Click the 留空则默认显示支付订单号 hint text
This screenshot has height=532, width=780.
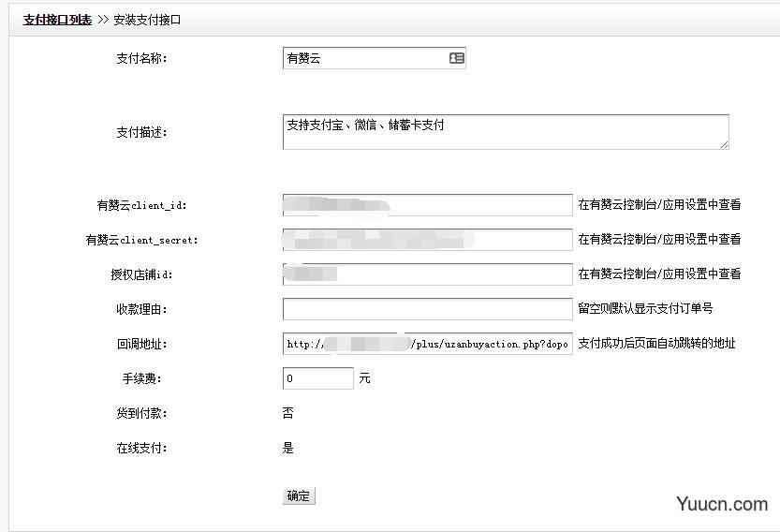[x=645, y=308]
